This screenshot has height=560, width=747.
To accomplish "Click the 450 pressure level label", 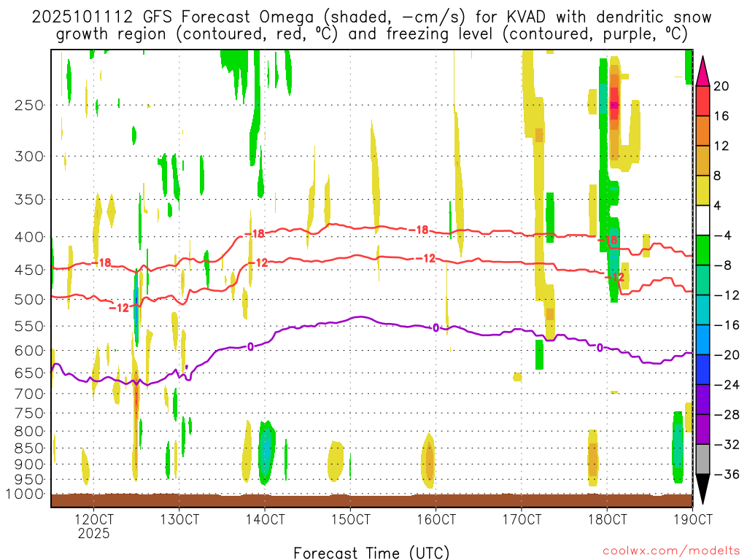I will tap(29, 270).
